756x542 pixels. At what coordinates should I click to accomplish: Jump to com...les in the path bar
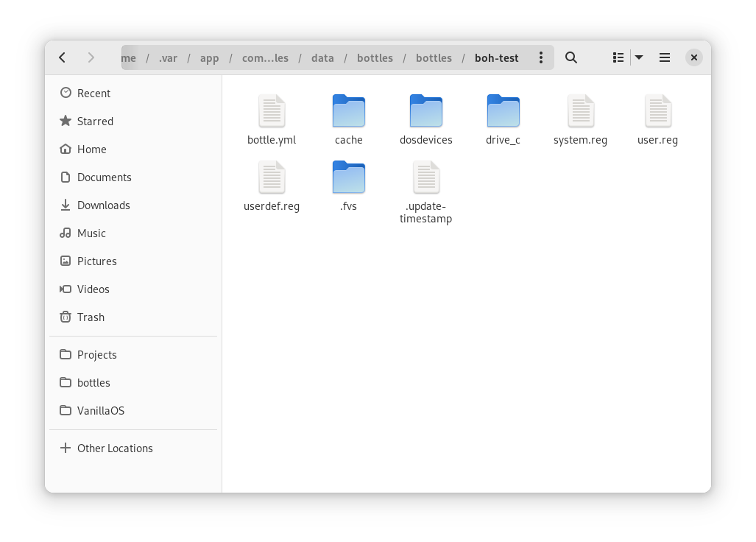[265, 58]
